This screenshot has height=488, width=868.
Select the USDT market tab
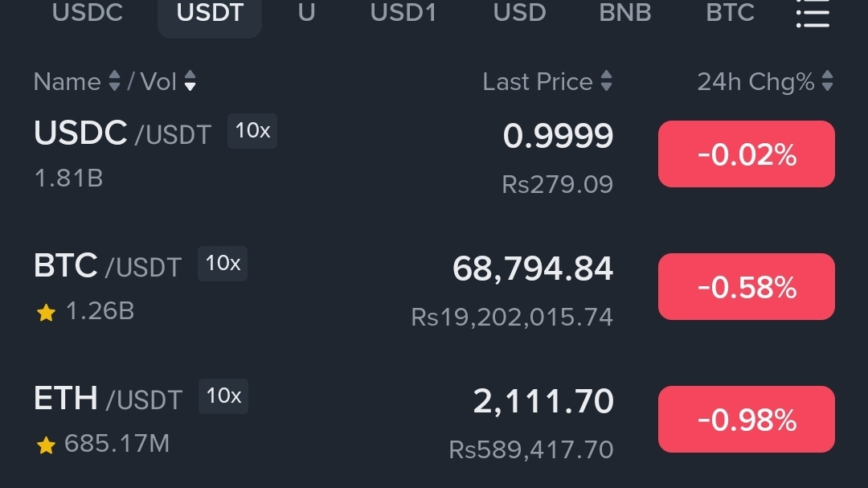[x=210, y=14]
